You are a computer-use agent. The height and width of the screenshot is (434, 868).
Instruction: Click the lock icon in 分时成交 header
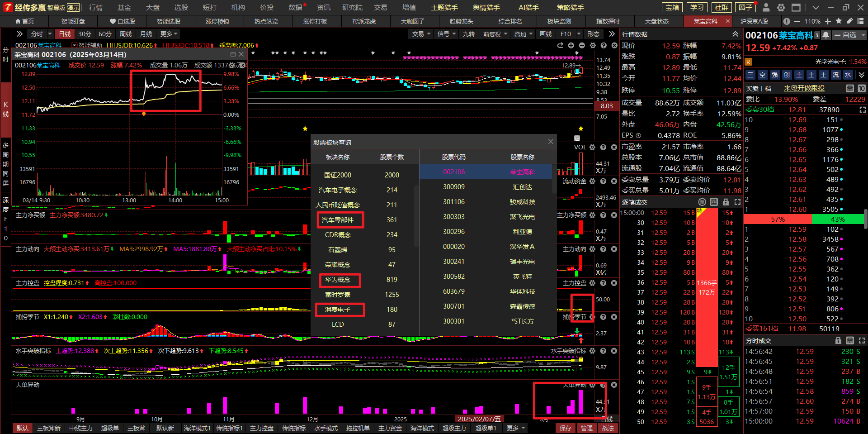[838, 340]
